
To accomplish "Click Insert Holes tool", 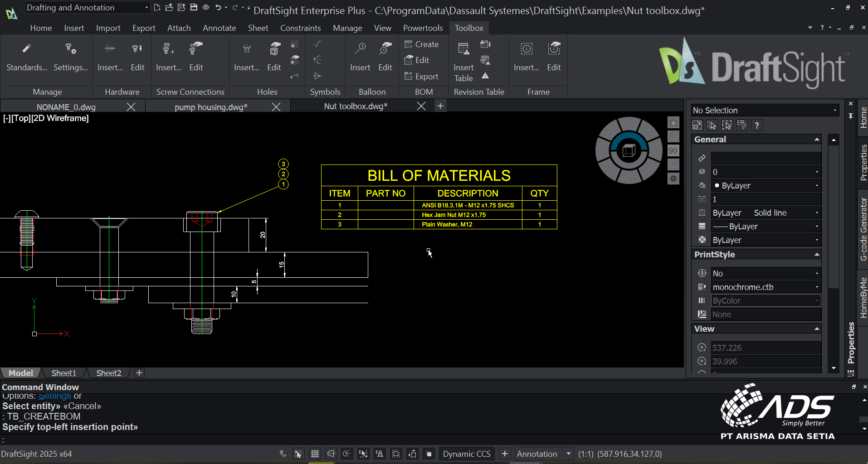I will (247, 57).
